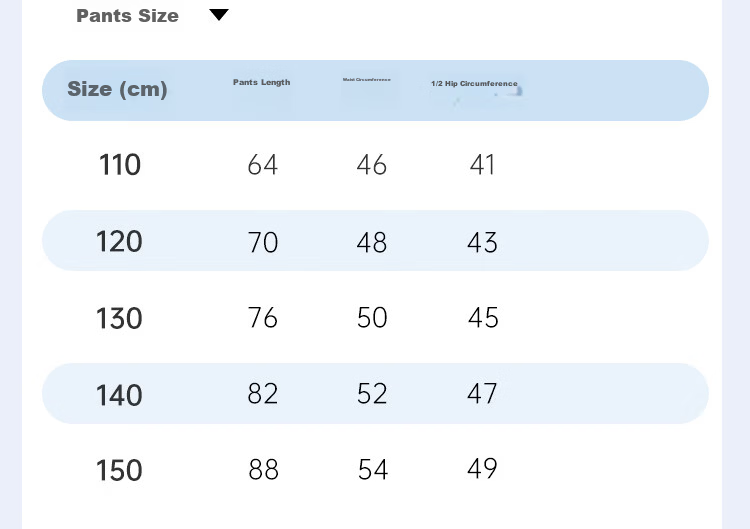Click the Pants Size heading text

coord(127,16)
